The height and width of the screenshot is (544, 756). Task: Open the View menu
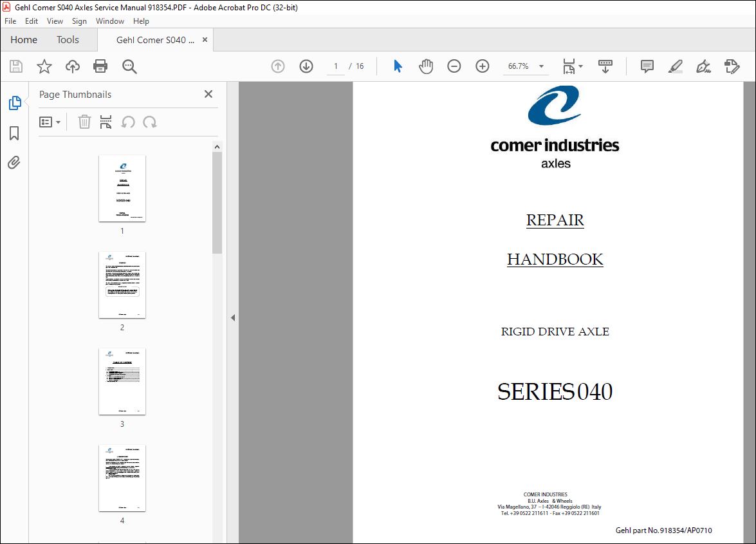pos(55,21)
